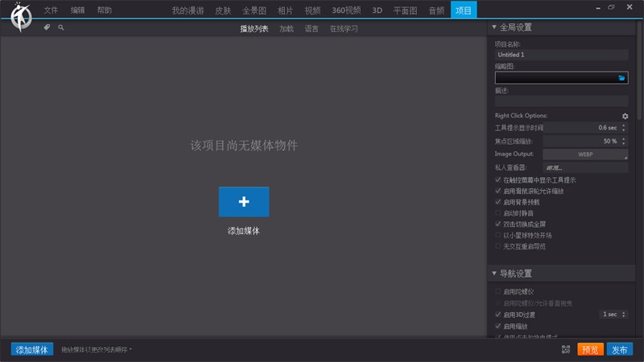Adjust 3D transition 1 sec stepper
644x362 pixels.
(623, 315)
